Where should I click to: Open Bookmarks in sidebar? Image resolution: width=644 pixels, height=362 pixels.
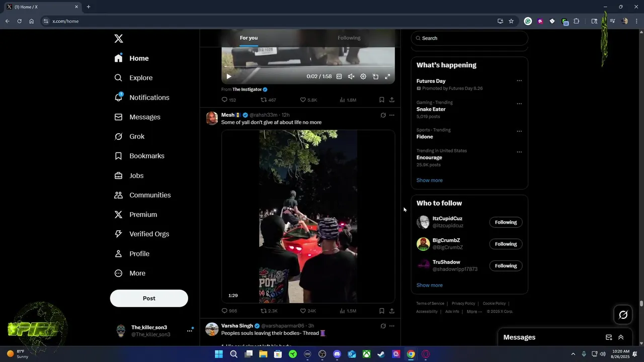pyautogui.click(x=140, y=156)
